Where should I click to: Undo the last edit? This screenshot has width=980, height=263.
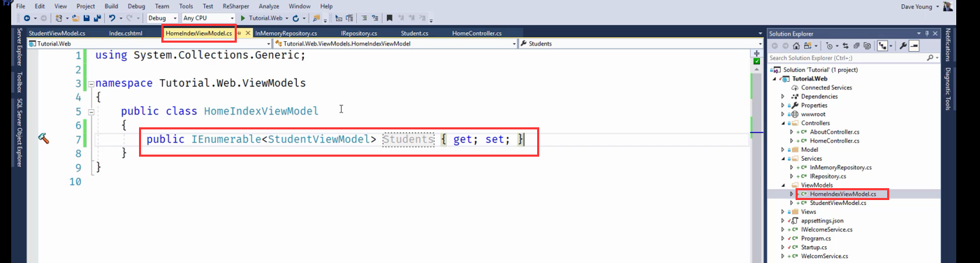(x=112, y=17)
